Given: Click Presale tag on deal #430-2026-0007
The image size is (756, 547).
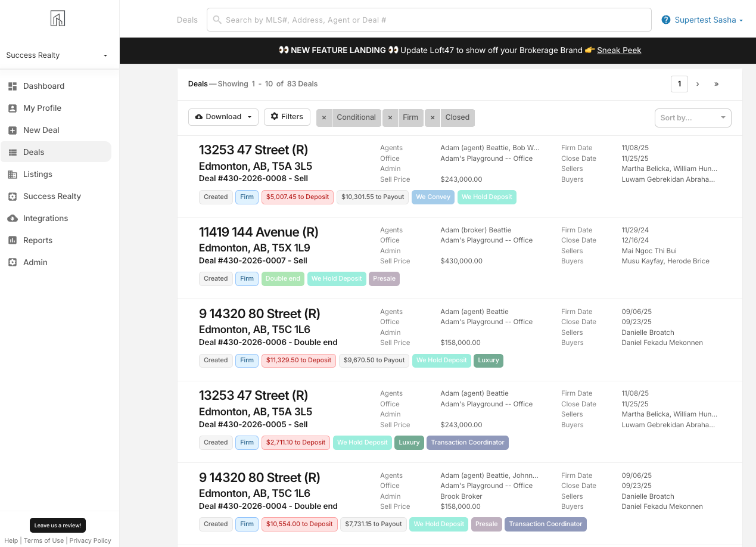Looking at the screenshot, I should (x=384, y=279).
